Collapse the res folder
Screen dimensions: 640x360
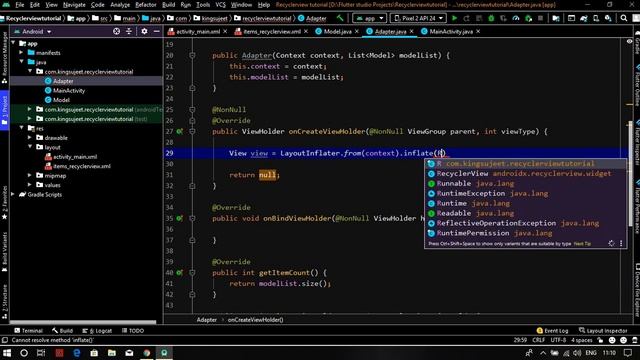click(x=21, y=128)
